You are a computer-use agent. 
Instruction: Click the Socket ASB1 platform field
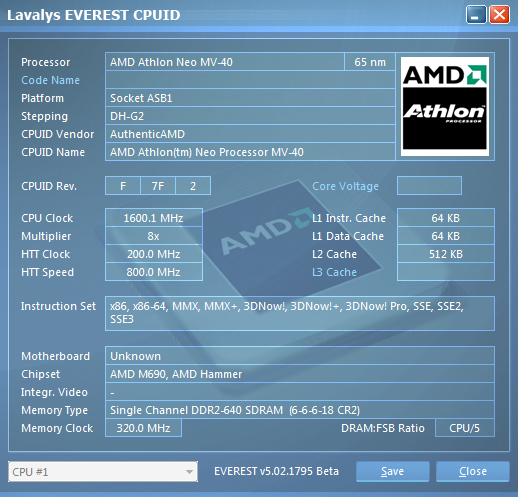pyautogui.click(x=250, y=98)
